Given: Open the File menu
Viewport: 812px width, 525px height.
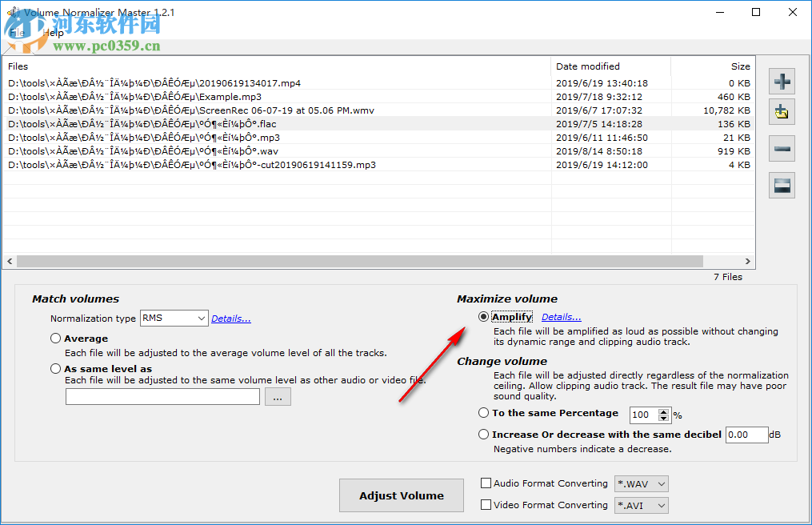Looking at the screenshot, I should [x=16, y=32].
